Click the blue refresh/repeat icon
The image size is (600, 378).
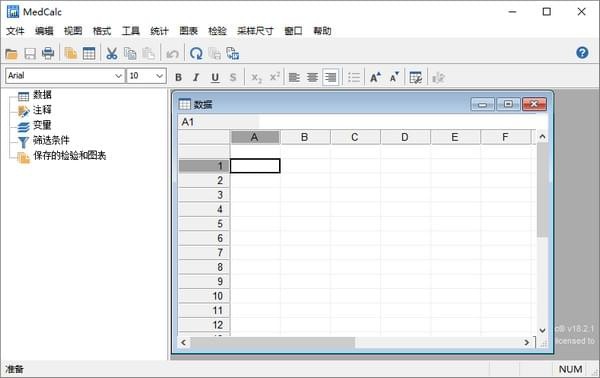click(x=196, y=54)
